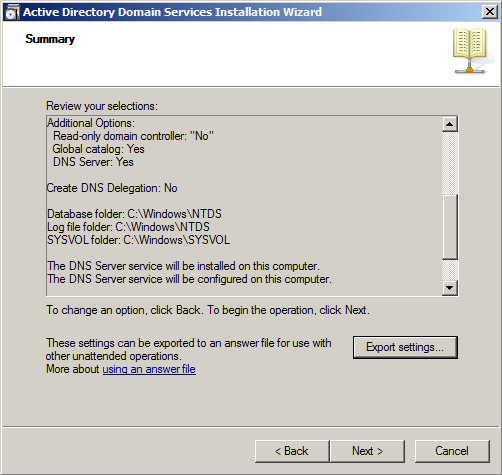Close the Installation Wizard window
Image resolution: width=502 pixels, height=475 pixels.
click(490, 12)
